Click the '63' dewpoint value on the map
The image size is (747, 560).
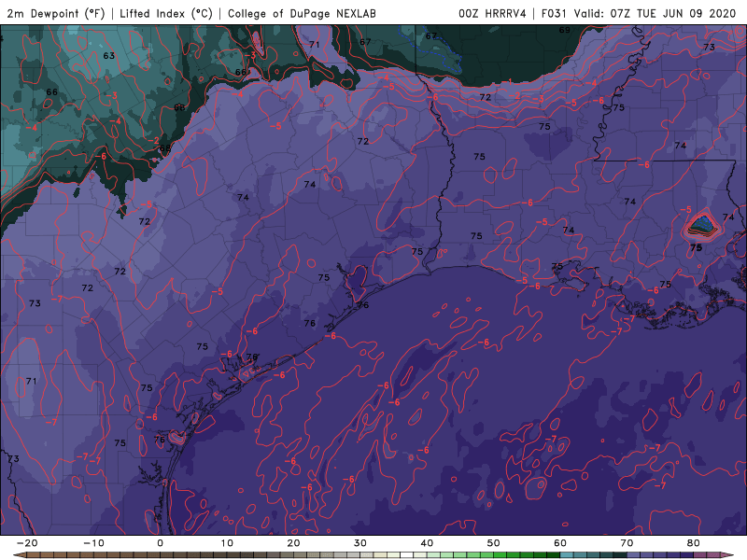point(109,56)
